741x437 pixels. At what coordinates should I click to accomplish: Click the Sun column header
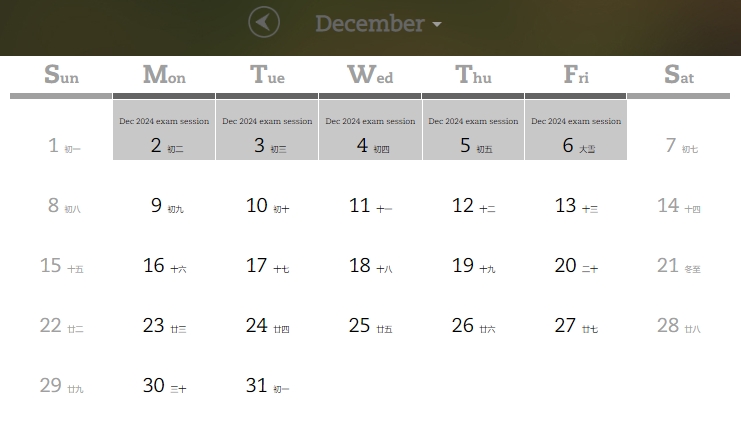(61, 75)
